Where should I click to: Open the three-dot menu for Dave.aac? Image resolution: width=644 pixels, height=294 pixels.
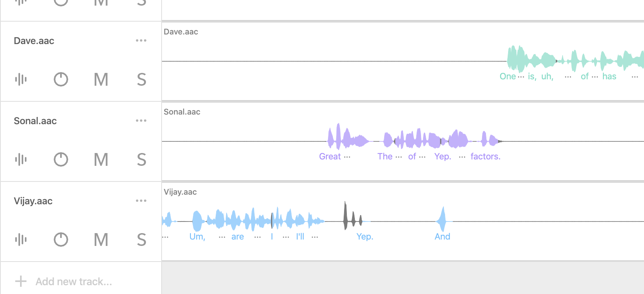tap(141, 40)
